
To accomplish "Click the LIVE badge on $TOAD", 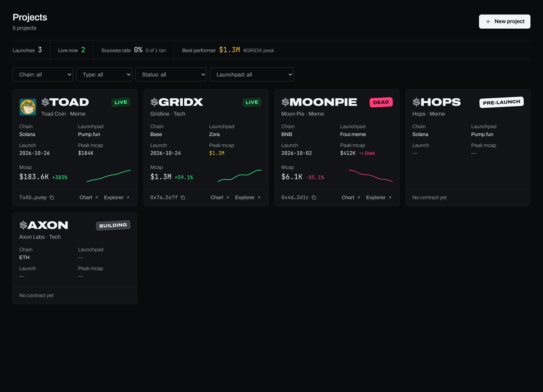I will click(x=121, y=102).
